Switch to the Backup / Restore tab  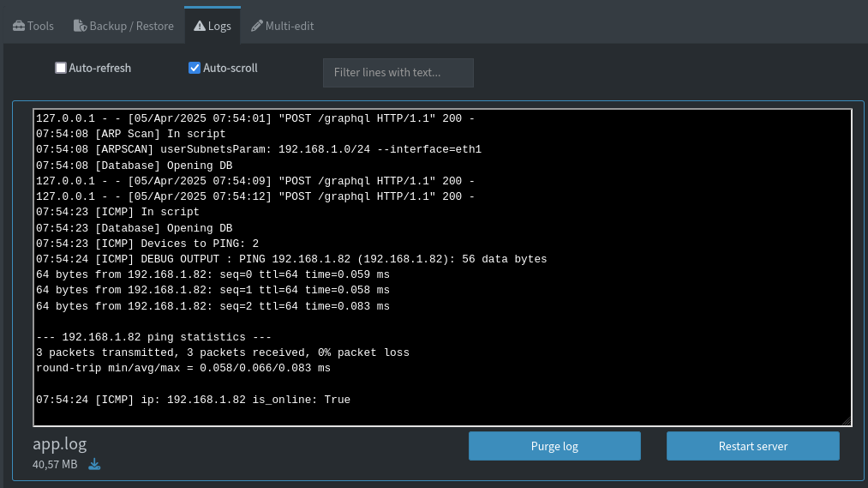tap(131, 27)
